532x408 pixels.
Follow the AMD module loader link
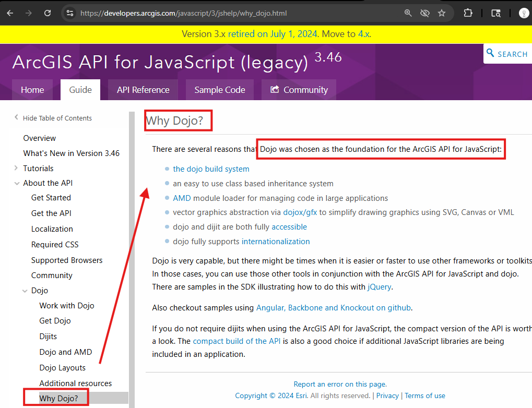pos(182,198)
